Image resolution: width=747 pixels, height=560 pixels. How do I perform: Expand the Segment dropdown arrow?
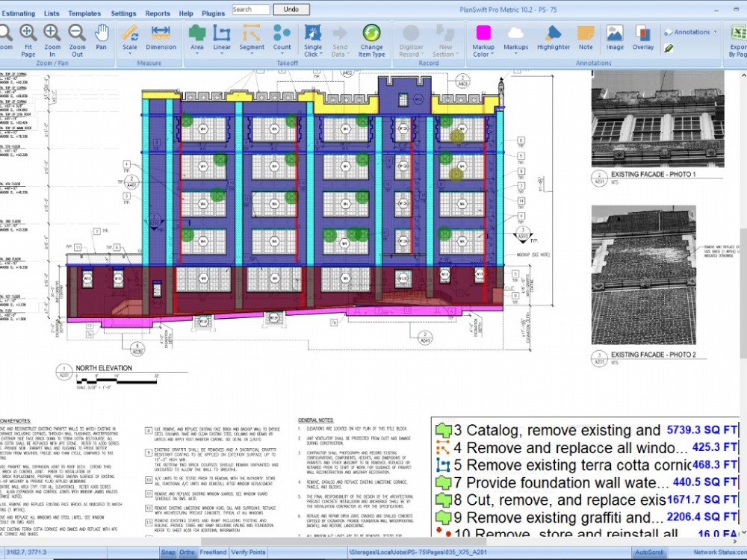pyautogui.click(x=252, y=53)
